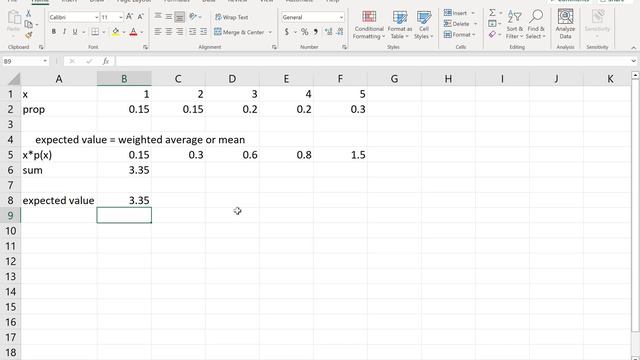
Task: Click the 'expected value' label cell
Action: point(58,200)
